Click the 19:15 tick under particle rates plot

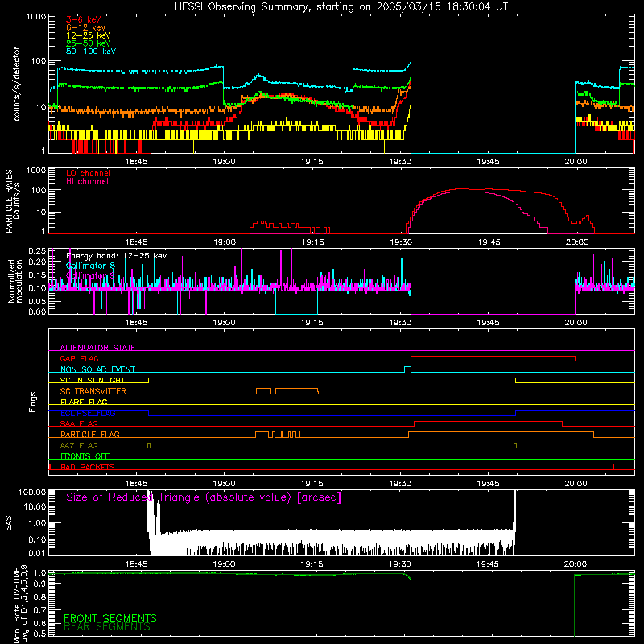pyautogui.click(x=312, y=242)
